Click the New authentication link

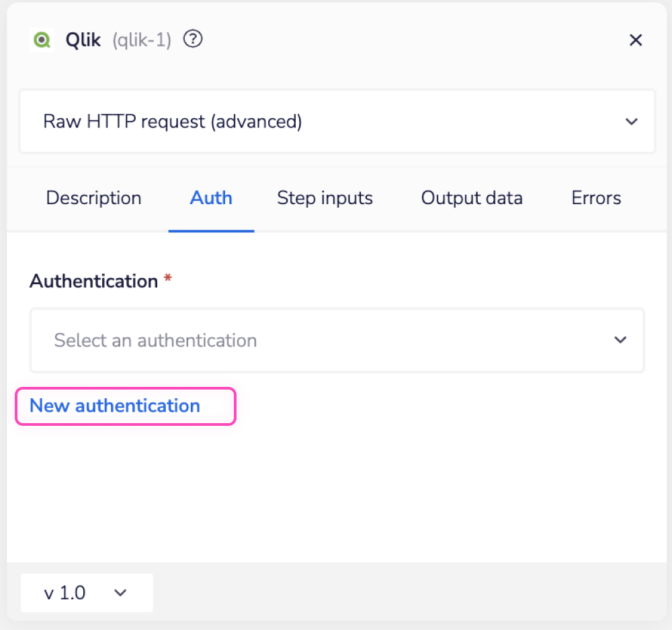[114, 406]
